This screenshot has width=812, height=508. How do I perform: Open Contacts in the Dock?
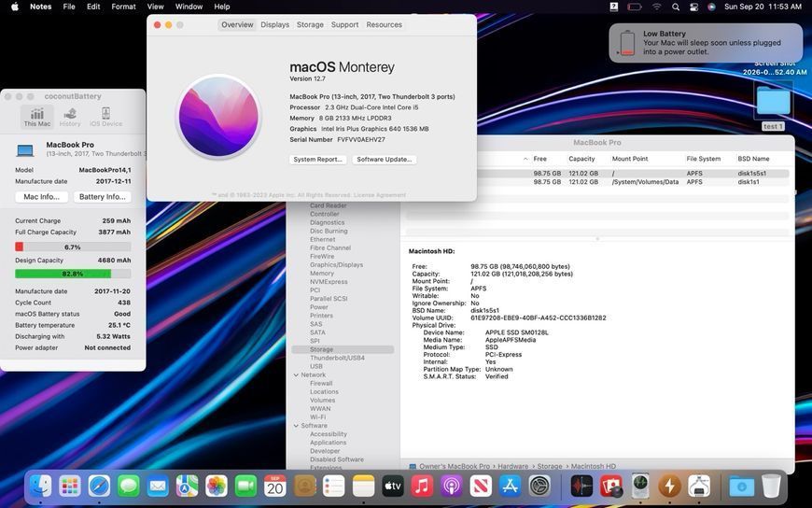click(x=304, y=487)
